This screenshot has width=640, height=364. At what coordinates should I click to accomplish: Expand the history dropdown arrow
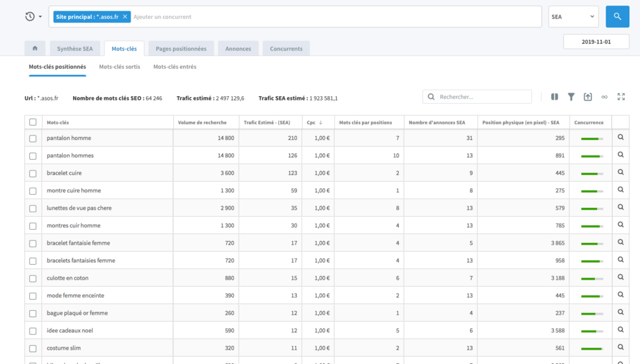coord(40,17)
